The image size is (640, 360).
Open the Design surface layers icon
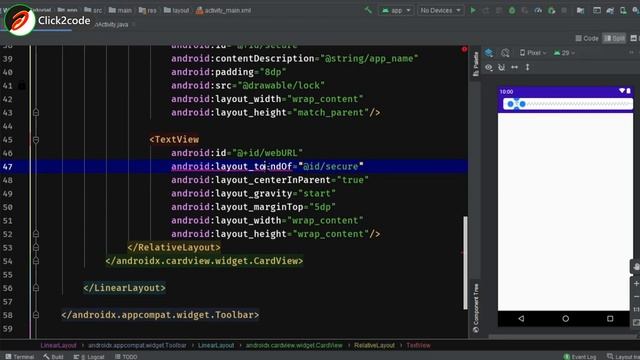pyautogui.click(x=489, y=53)
